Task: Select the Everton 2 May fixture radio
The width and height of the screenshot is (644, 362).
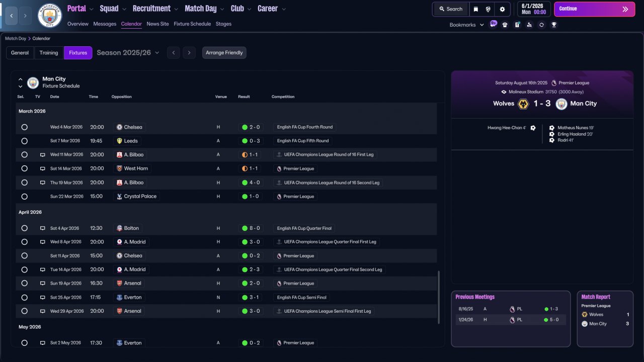Action: (24, 343)
